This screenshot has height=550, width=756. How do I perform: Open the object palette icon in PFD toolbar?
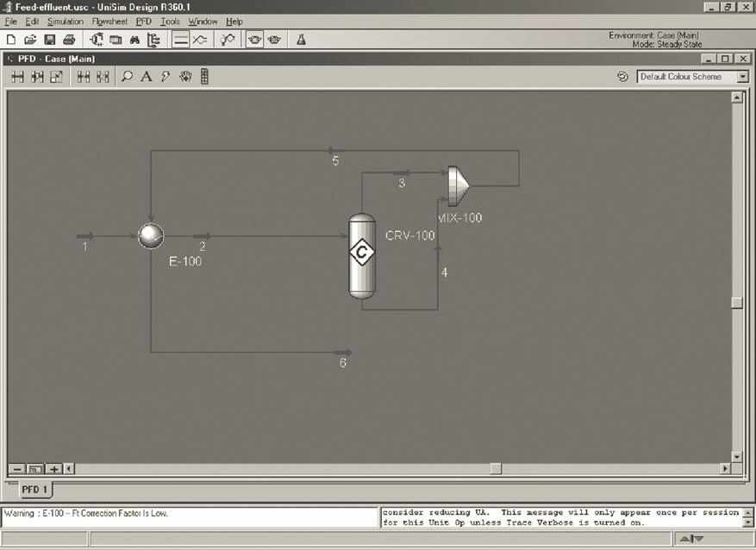point(204,77)
